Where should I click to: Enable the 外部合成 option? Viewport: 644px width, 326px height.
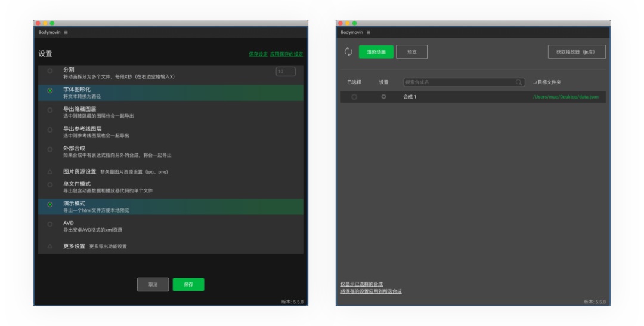click(x=50, y=150)
